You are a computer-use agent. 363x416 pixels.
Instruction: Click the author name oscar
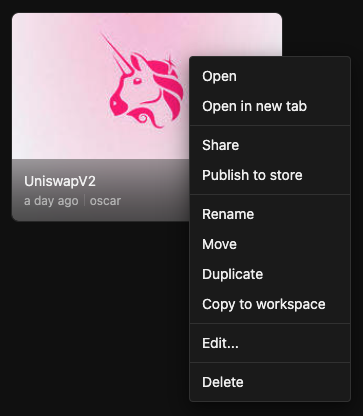(105, 201)
